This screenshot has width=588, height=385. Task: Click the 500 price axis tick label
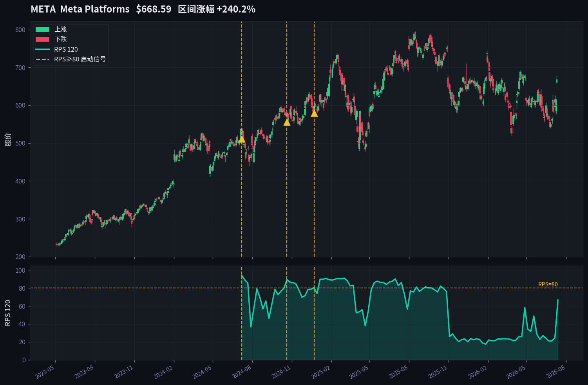20,144
